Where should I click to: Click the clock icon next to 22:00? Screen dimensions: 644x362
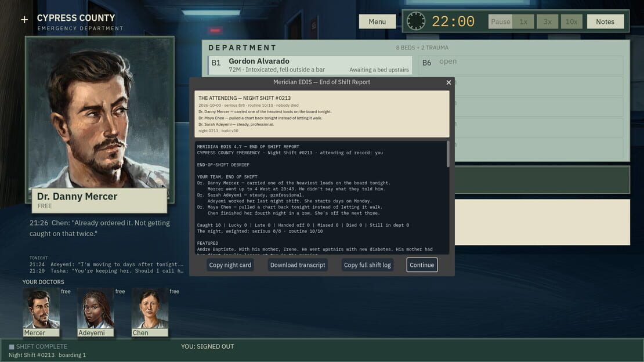click(415, 21)
